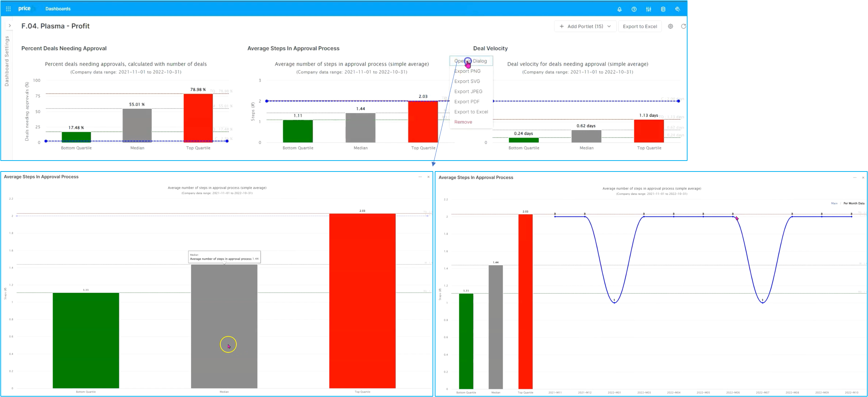Open notifications bell
Image resolution: width=868 pixels, height=397 pixels.
620,9
